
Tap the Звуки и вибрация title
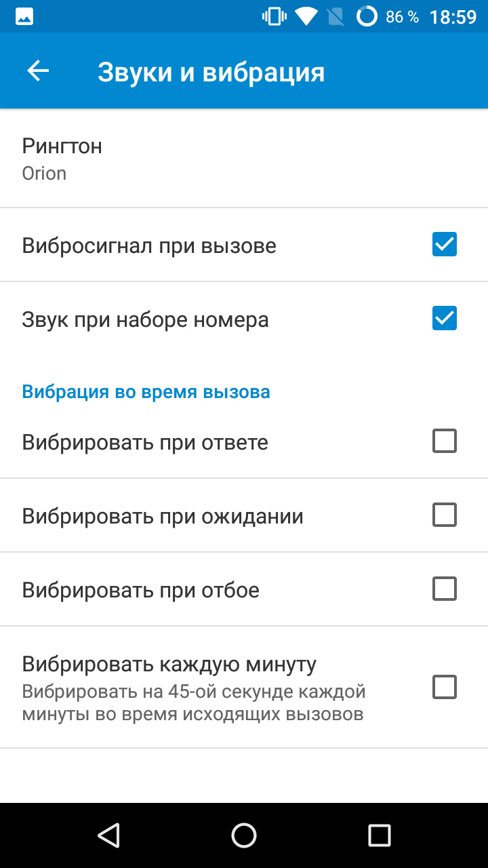point(211,72)
